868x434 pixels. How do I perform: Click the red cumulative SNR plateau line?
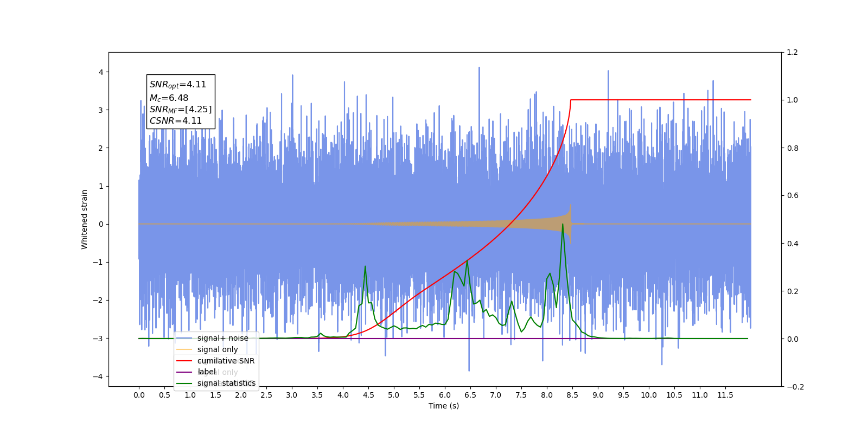coord(661,100)
